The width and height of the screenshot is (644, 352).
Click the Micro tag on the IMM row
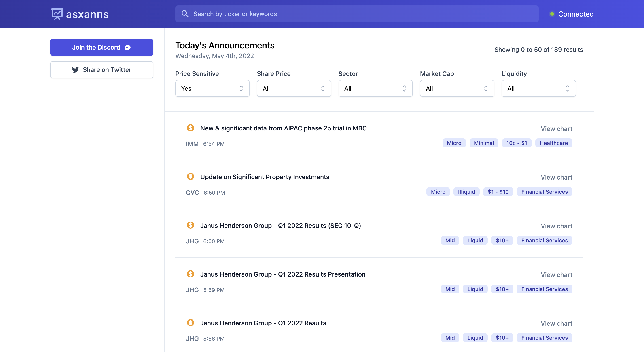click(x=454, y=143)
